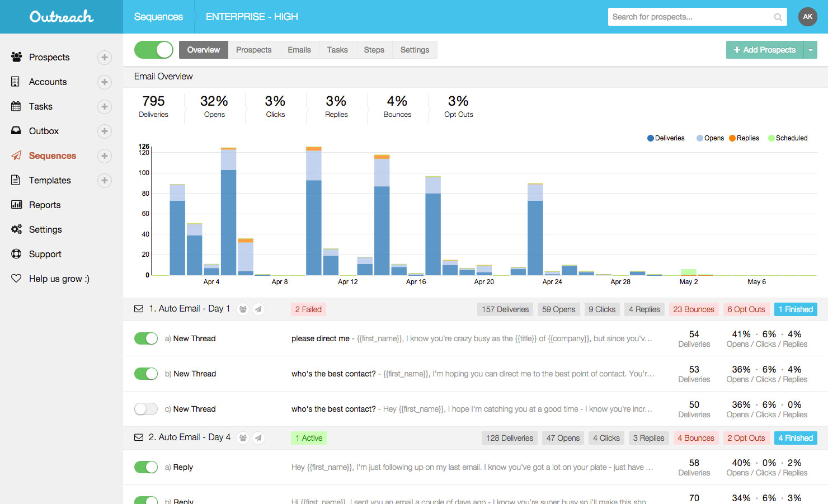Open Prospects from the sidebar
The width and height of the screenshot is (828, 504).
[x=49, y=57]
